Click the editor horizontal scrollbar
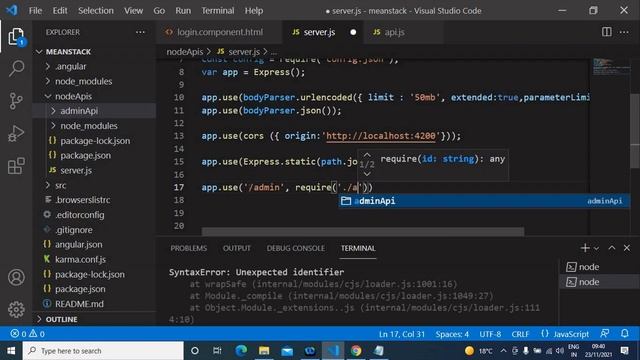This screenshot has width=640, height=360. tap(363, 231)
